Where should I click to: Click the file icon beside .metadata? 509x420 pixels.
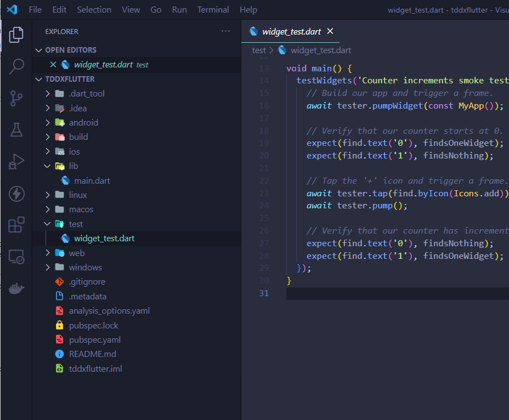(59, 296)
